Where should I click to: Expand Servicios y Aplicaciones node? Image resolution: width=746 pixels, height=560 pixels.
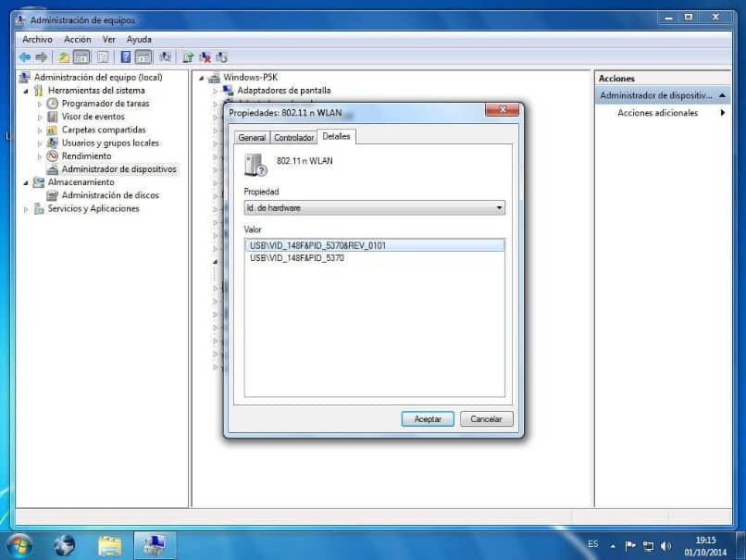26,209
